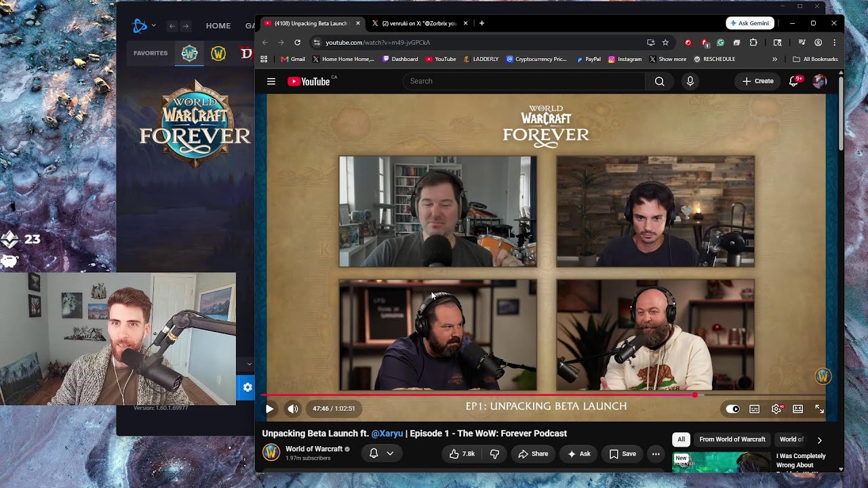868x488 pixels.
Task: Click the Create button
Action: 757,81
